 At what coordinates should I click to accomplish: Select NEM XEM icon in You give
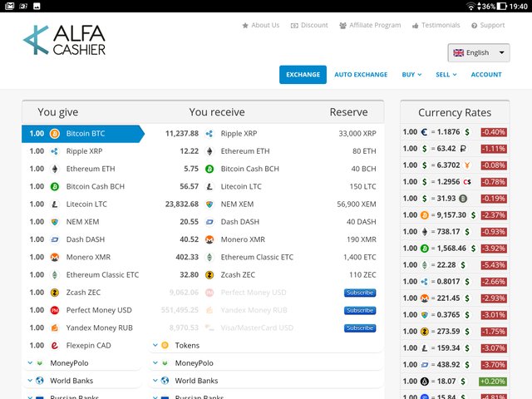(x=55, y=222)
